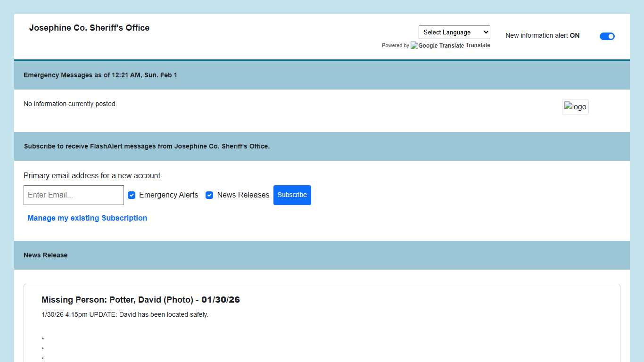The height and width of the screenshot is (362, 644).
Task: Click the Google Translate logo image
Action: coord(437,46)
